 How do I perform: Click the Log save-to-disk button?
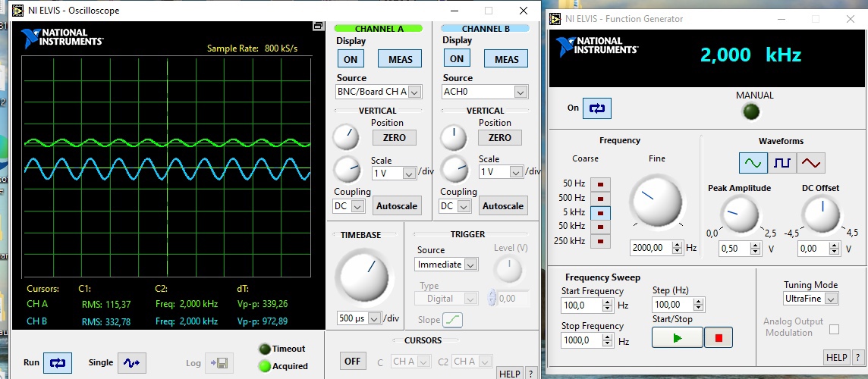coord(219,363)
